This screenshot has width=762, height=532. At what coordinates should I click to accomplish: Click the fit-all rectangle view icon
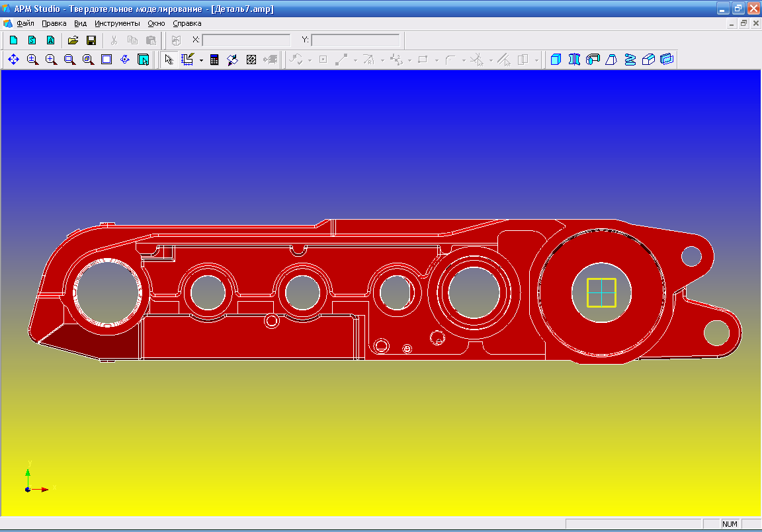pyautogui.click(x=106, y=60)
